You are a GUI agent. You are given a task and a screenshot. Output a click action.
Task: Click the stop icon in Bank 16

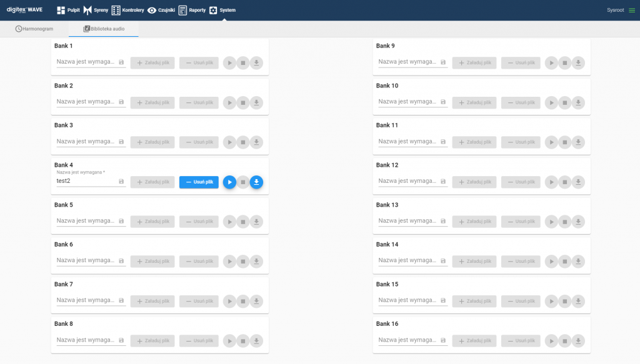564,341
